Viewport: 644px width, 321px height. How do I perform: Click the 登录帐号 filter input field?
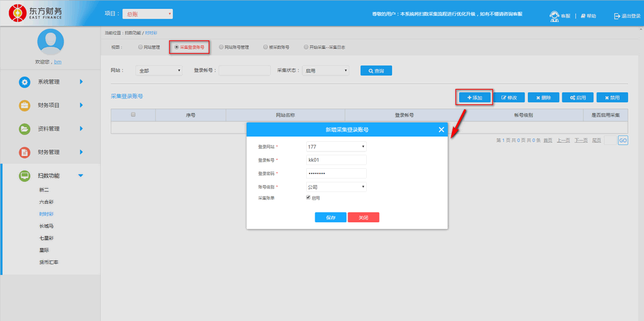(244, 71)
